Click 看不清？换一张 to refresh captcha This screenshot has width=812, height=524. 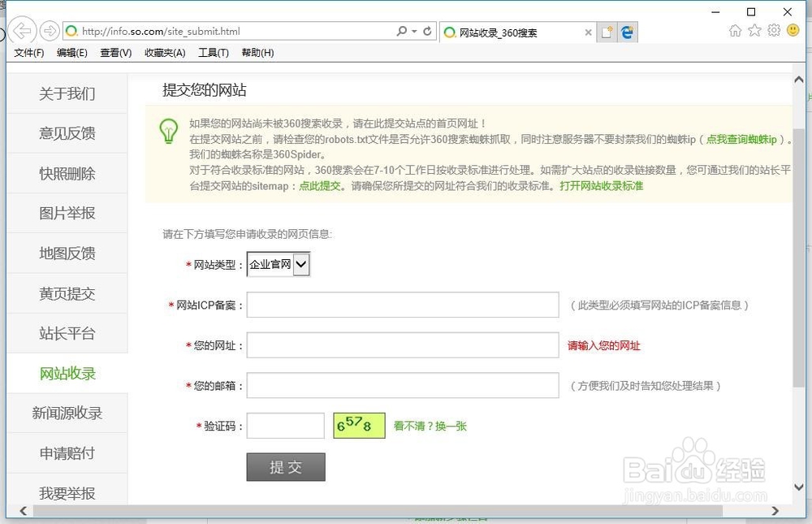430,426
